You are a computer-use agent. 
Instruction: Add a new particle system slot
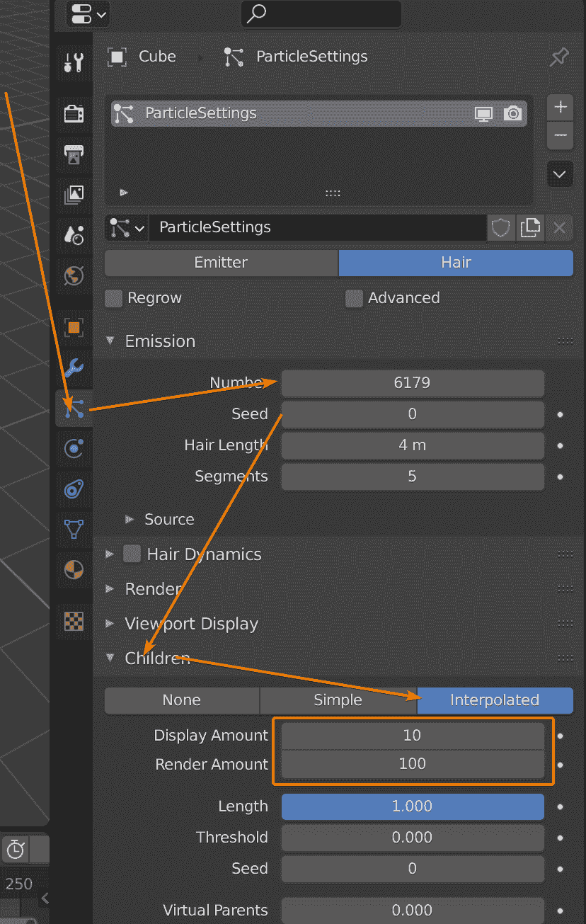[561, 107]
